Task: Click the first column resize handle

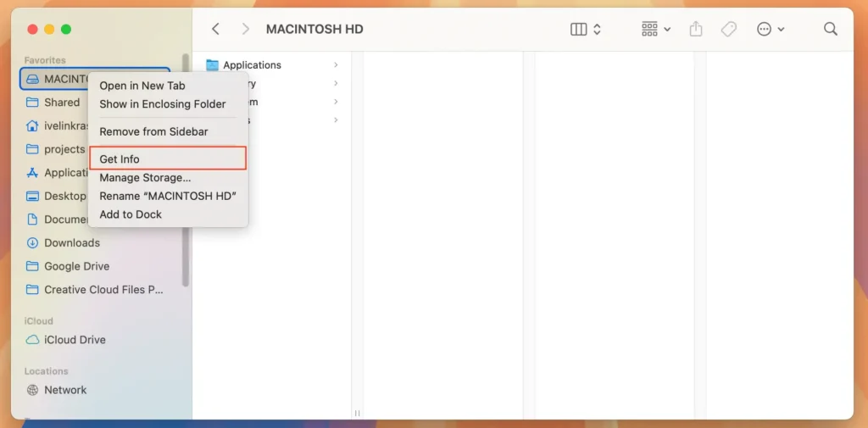Action: (x=357, y=413)
